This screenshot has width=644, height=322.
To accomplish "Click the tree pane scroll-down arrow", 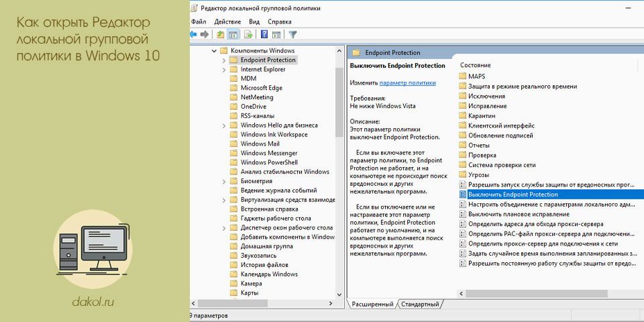I will point(339,294).
